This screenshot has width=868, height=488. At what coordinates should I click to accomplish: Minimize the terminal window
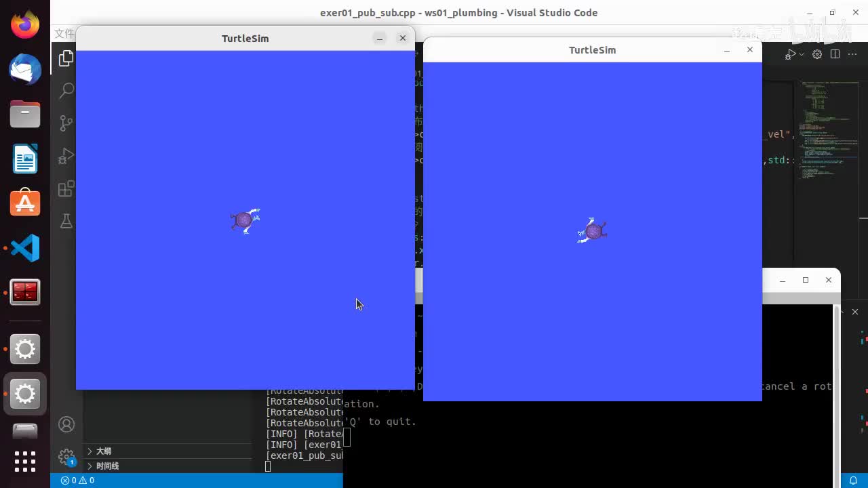783,281
